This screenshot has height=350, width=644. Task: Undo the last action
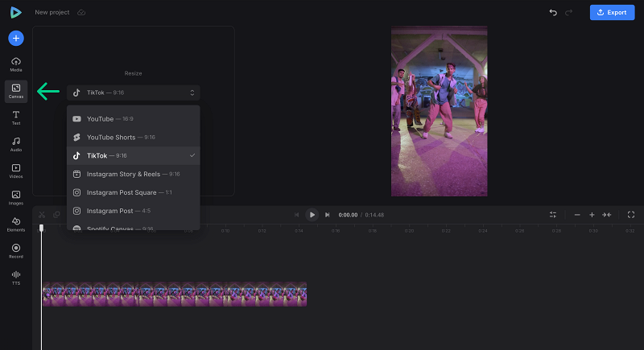(553, 12)
